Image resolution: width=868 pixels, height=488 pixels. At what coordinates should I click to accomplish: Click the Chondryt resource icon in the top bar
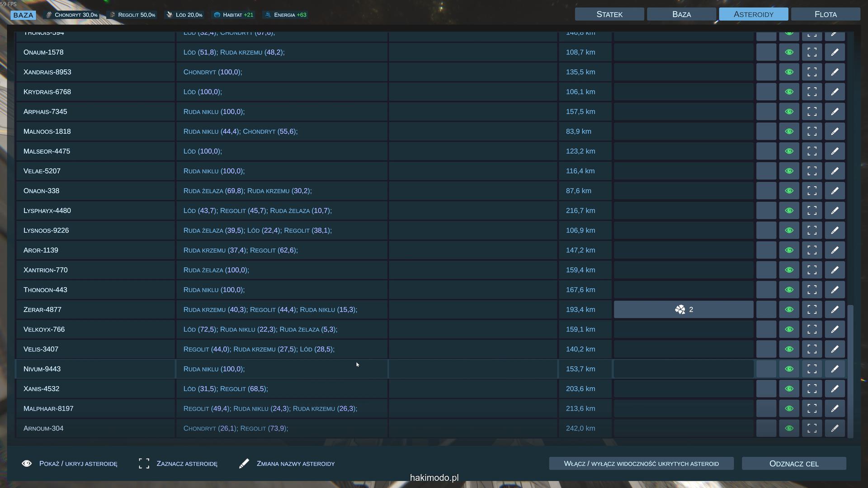[49, 15]
